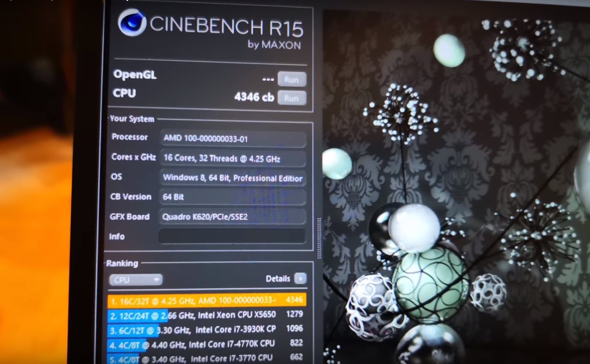Click the 'Your System' section heading
Screen dimensions: 590x364
[x=132, y=119]
